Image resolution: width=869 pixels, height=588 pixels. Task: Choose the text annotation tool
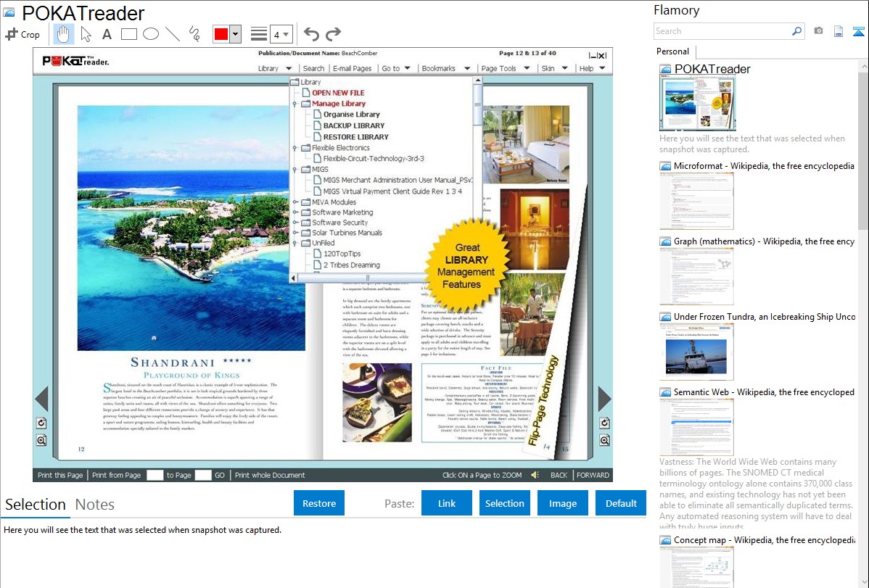[x=107, y=34]
